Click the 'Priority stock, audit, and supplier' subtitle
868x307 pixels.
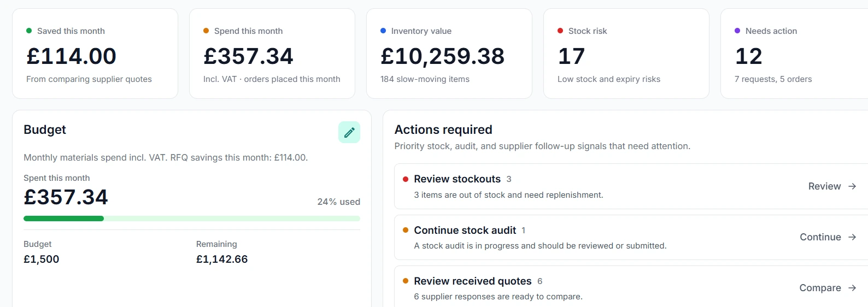click(x=542, y=146)
